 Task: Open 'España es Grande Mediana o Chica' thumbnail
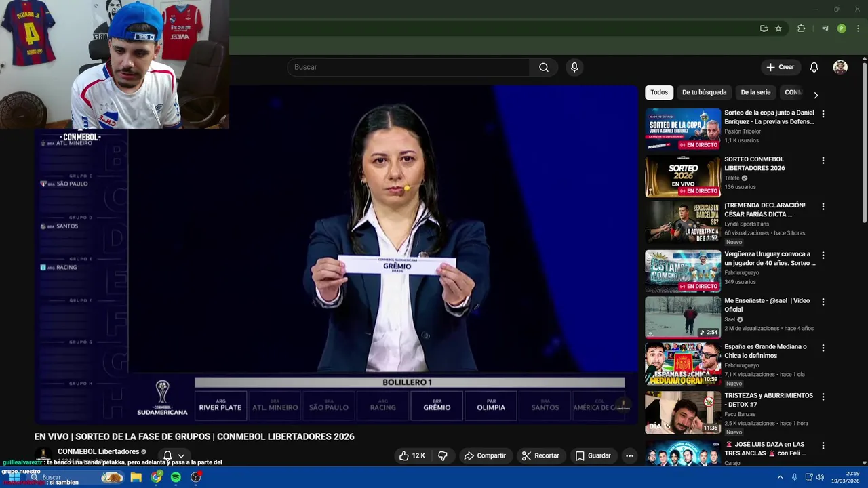pos(683,363)
